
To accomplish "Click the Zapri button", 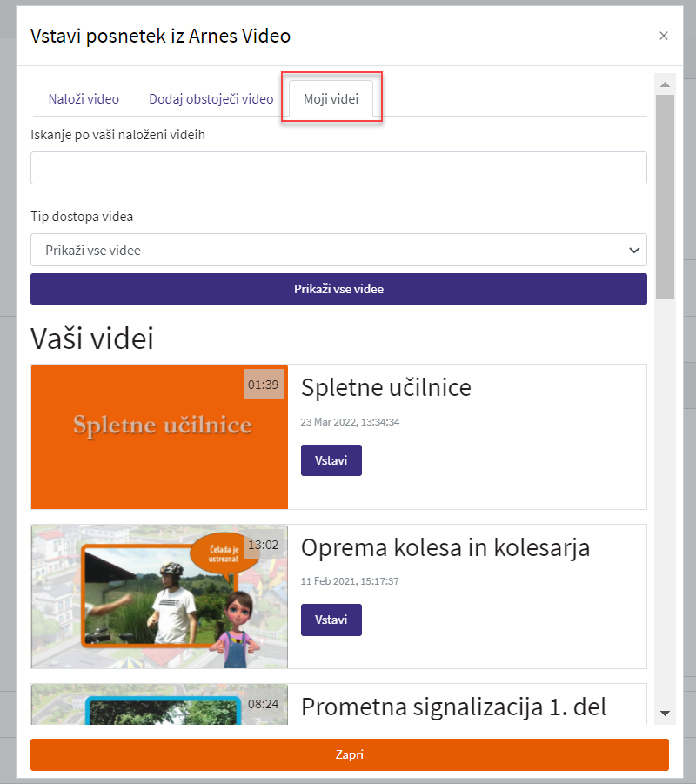I will 350,754.
